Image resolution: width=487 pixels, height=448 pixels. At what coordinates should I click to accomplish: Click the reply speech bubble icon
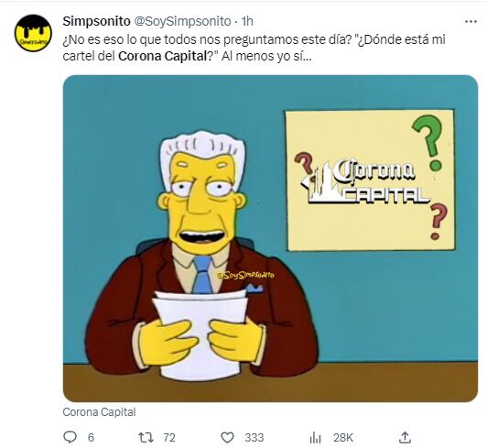click(70, 437)
